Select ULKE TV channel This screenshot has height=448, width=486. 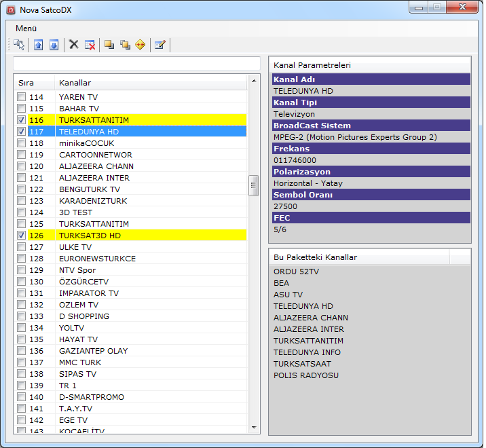[130, 247]
